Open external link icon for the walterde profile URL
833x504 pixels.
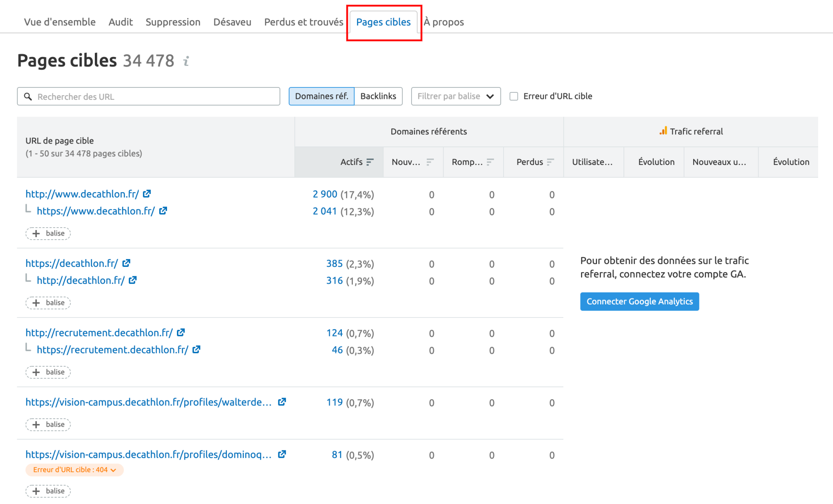[x=282, y=402]
